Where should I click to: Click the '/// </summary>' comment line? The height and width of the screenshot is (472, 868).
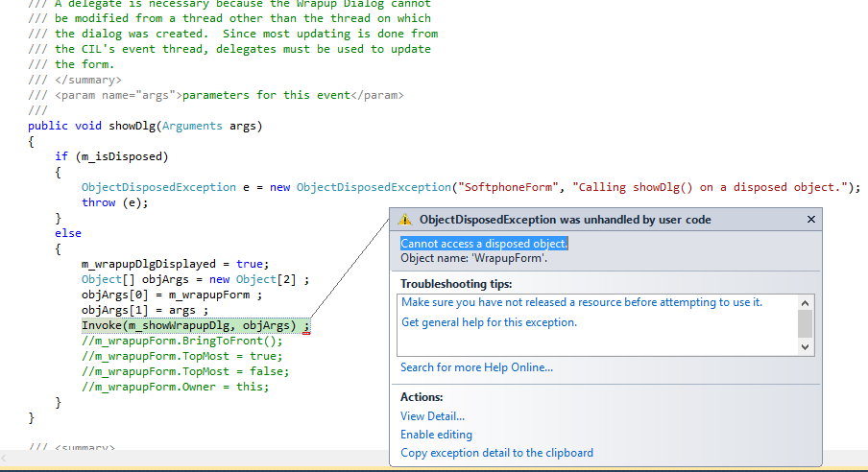click(x=75, y=80)
